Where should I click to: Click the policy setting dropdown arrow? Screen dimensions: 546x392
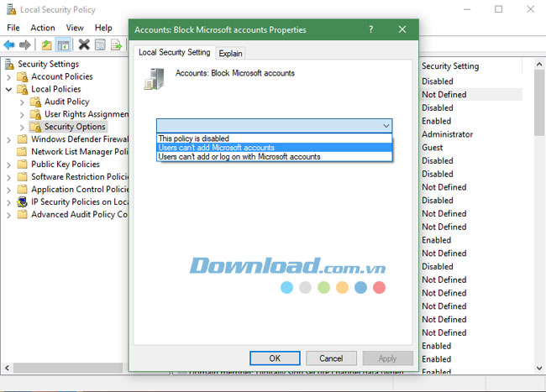[x=386, y=126]
